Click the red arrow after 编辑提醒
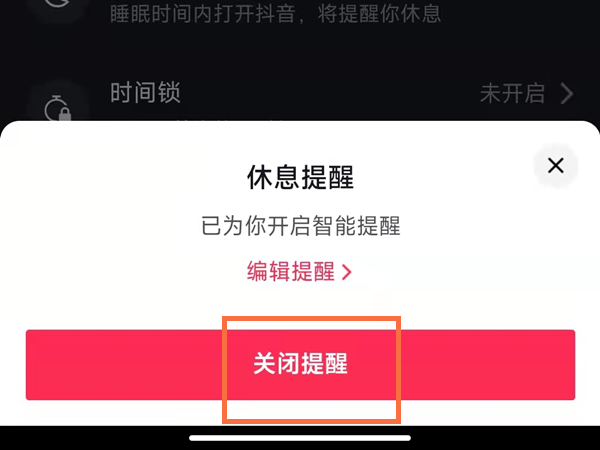 pyautogui.click(x=347, y=272)
